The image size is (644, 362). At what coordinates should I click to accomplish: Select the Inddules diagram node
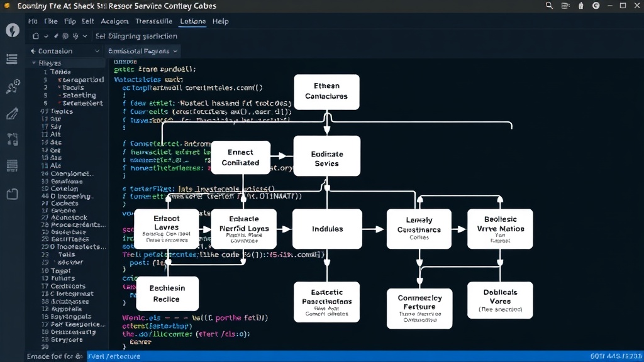tap(327, 229)
